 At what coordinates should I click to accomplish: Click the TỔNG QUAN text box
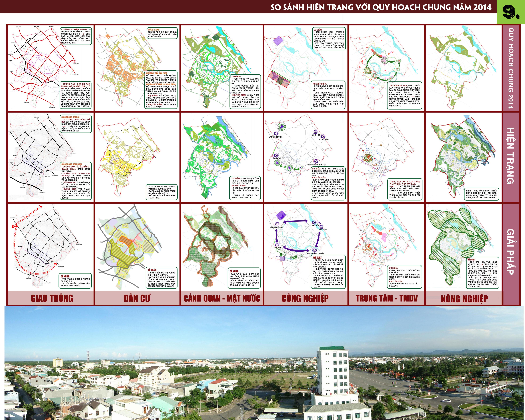coord(162,33)
